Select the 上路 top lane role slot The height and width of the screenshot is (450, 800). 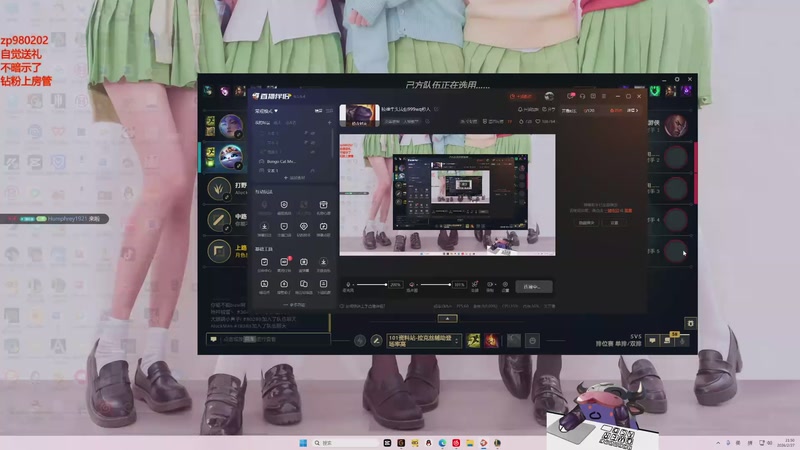tap(219, 251)
